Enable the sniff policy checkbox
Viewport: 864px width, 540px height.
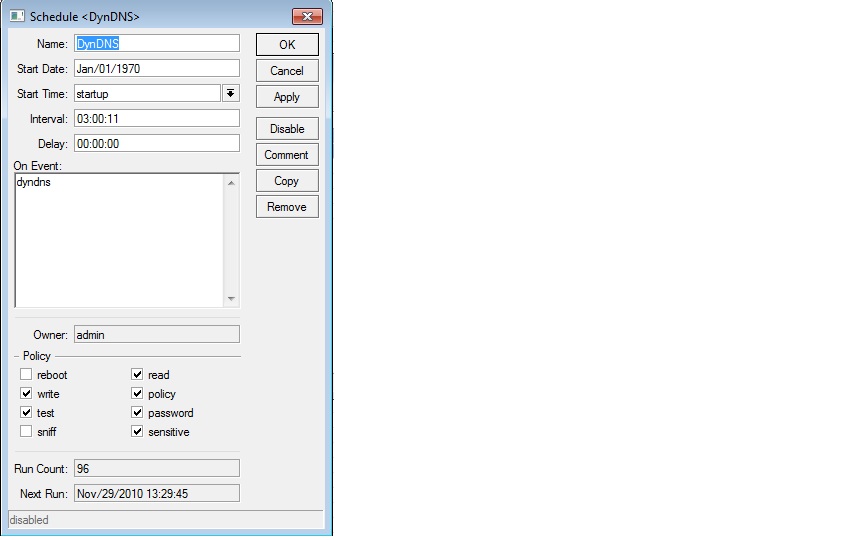26,431
